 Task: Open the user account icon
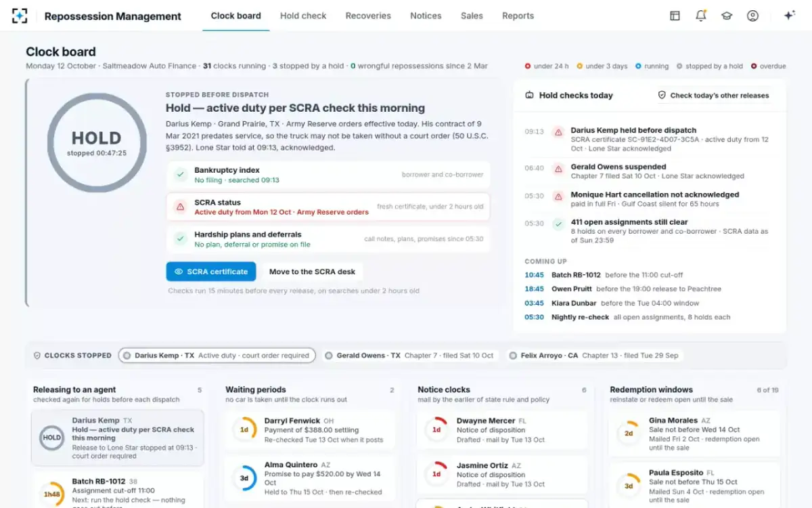[x=752, y=16]
